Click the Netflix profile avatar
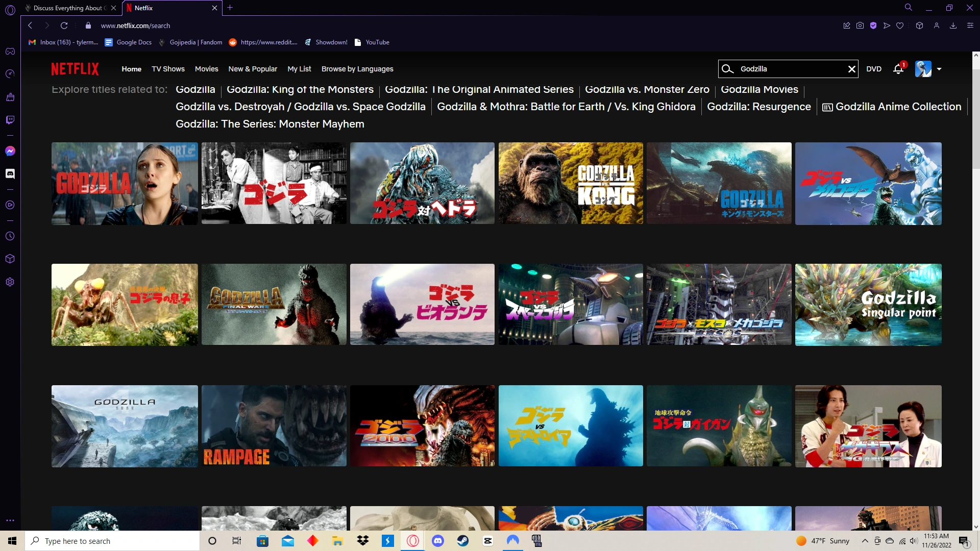 coord(923,69)
